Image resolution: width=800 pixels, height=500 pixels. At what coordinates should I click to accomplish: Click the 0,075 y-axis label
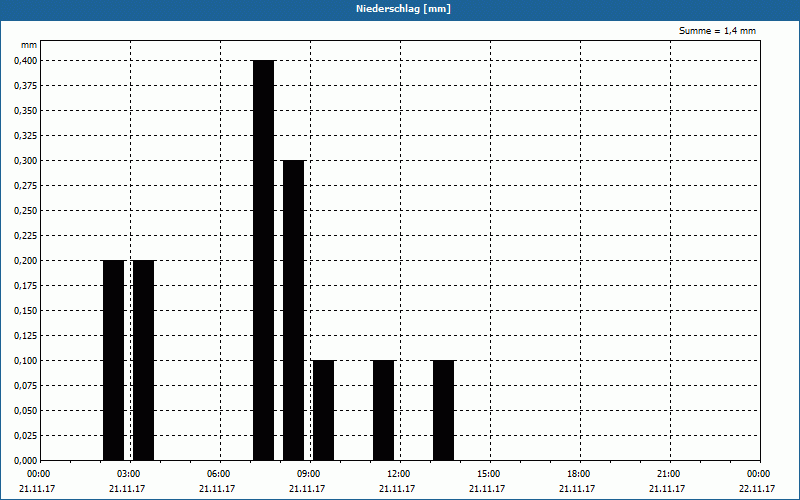click(x=26, y=386)
